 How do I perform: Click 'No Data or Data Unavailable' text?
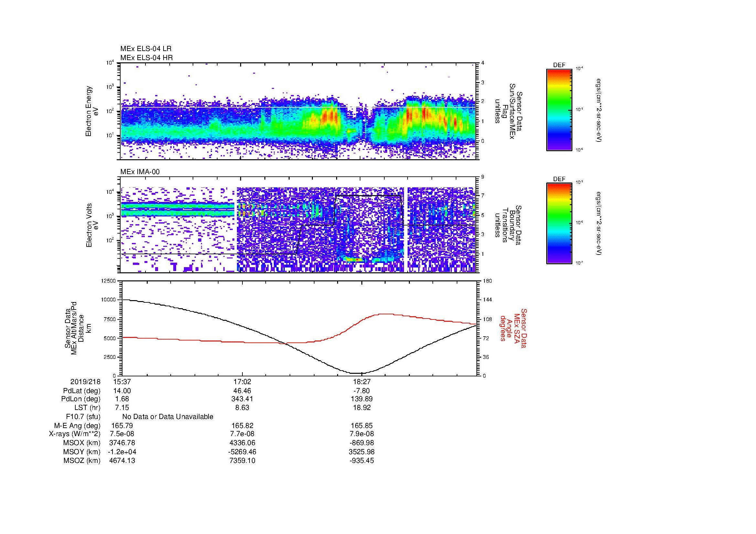(168, 417)
